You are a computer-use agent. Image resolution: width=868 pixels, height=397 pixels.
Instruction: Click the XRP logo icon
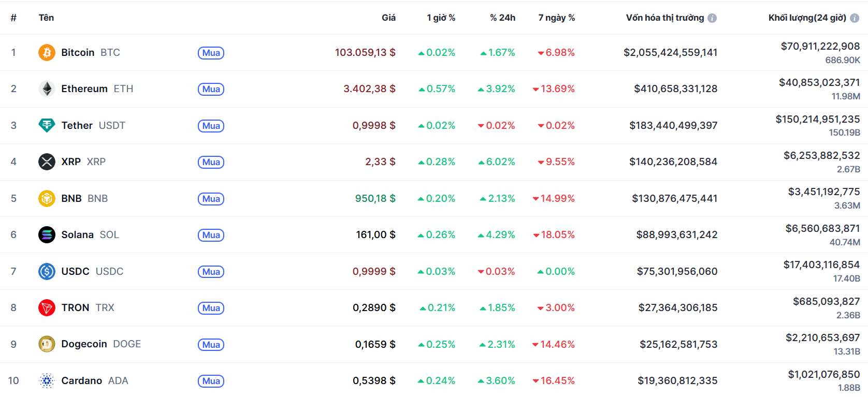point(47,161)
